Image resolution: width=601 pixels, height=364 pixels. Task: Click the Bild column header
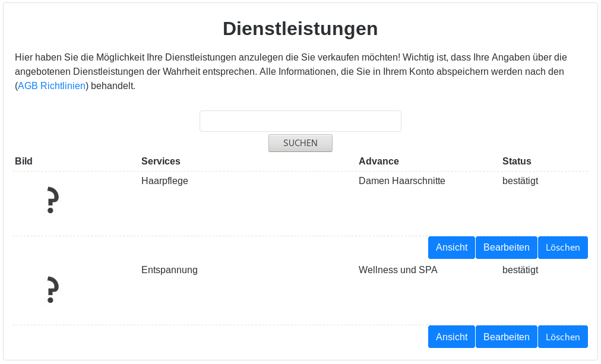(x=24, y=161)
